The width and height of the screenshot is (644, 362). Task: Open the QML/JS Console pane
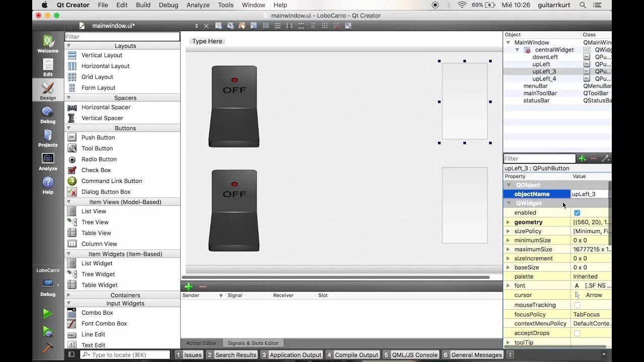coord(411,355)
